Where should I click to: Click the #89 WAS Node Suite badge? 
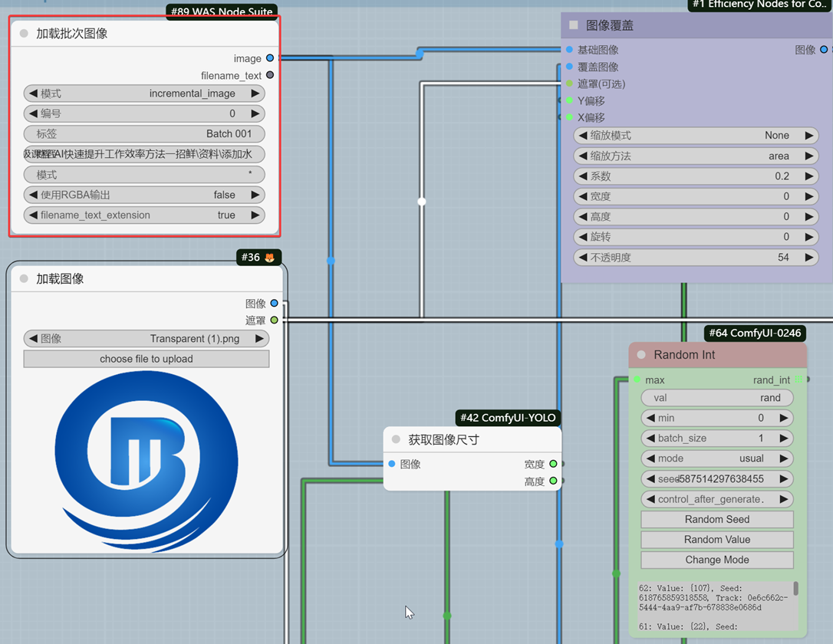(222, 11)
